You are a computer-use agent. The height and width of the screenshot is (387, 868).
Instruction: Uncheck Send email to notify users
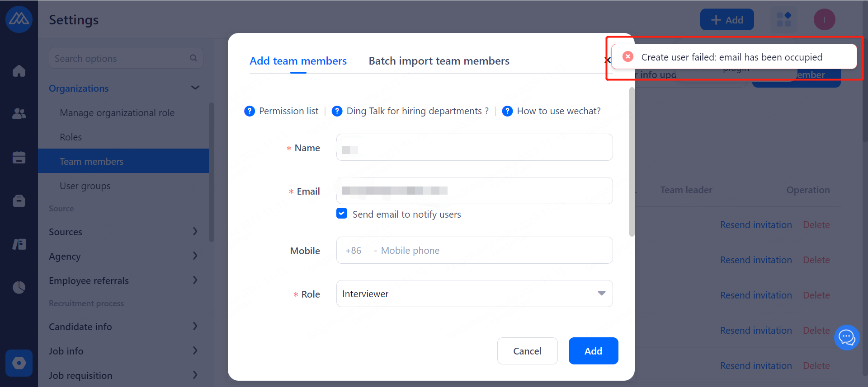(x=342, y=214)
